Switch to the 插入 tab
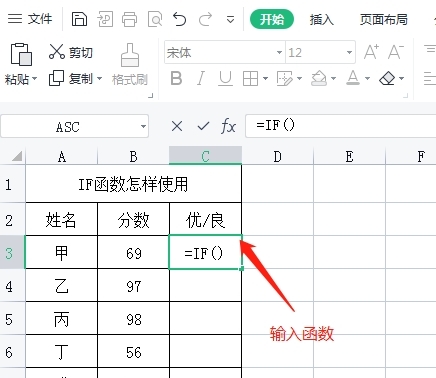Viewport: 436px width, 378px height. [321, 20]
